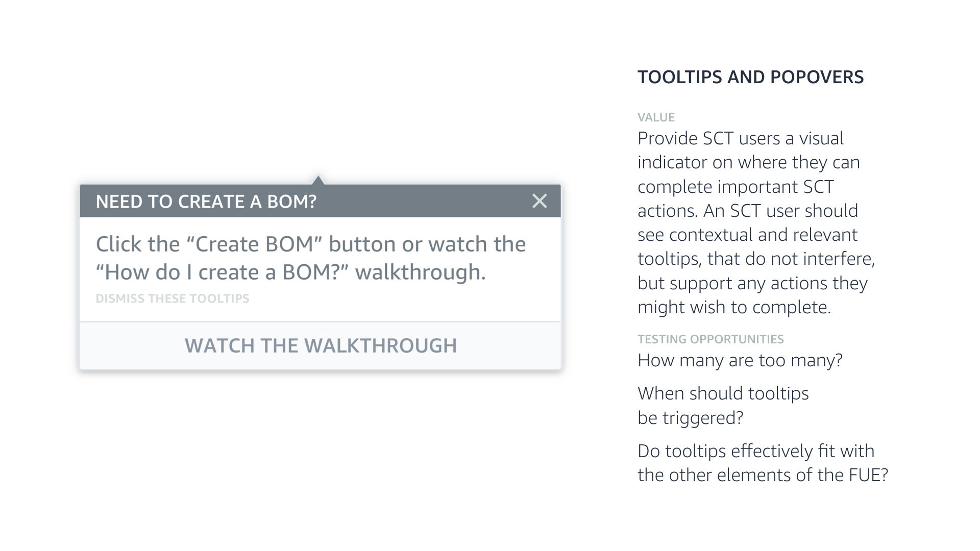Viewport: 980px width, 551px height.
Task: Click the Dismiss These Tooltips link
Action: 173,298
